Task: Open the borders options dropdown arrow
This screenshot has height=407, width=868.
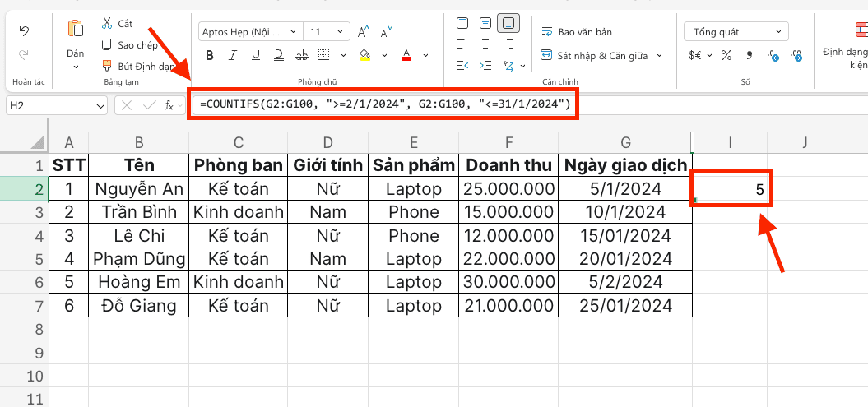Action: [343, 55]
